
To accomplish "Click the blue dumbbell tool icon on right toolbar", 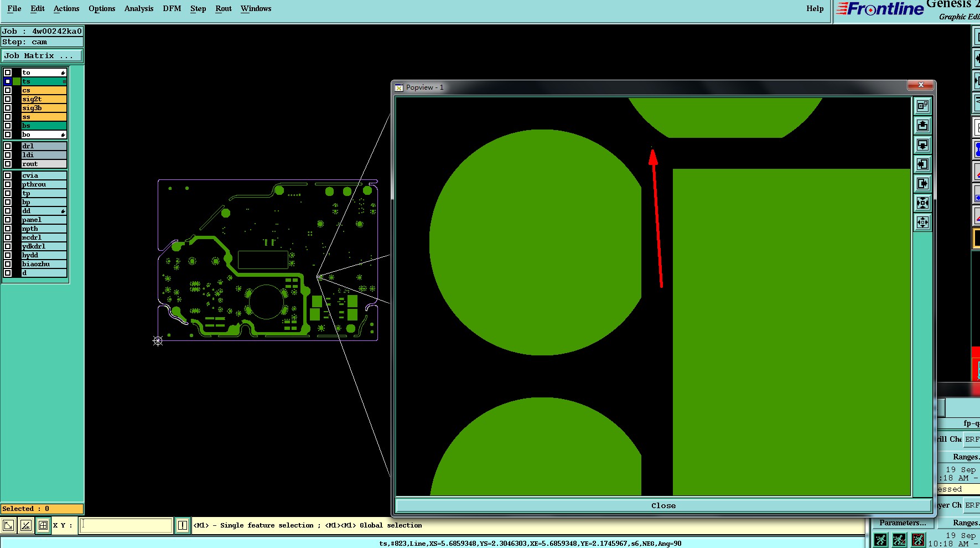I will (x=977, y=150).
